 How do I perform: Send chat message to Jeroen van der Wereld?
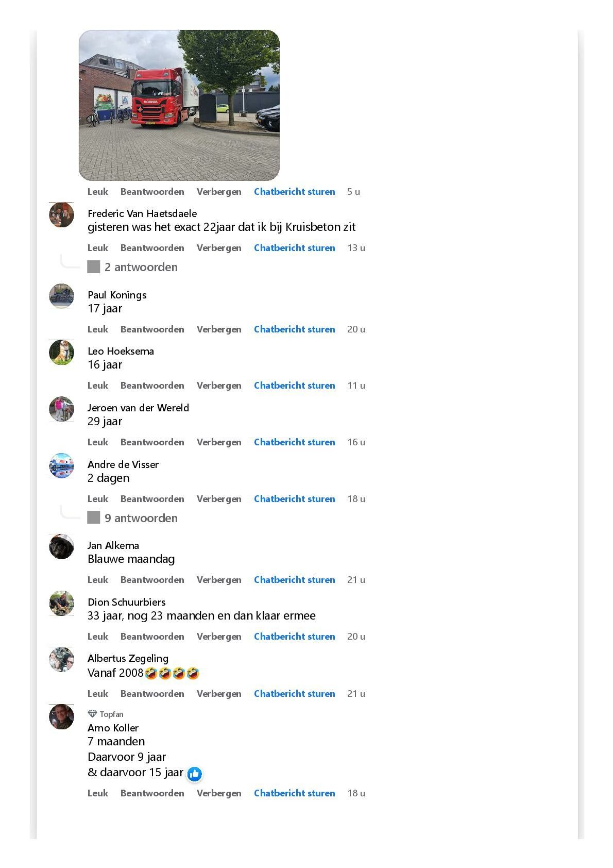(295, 442)
